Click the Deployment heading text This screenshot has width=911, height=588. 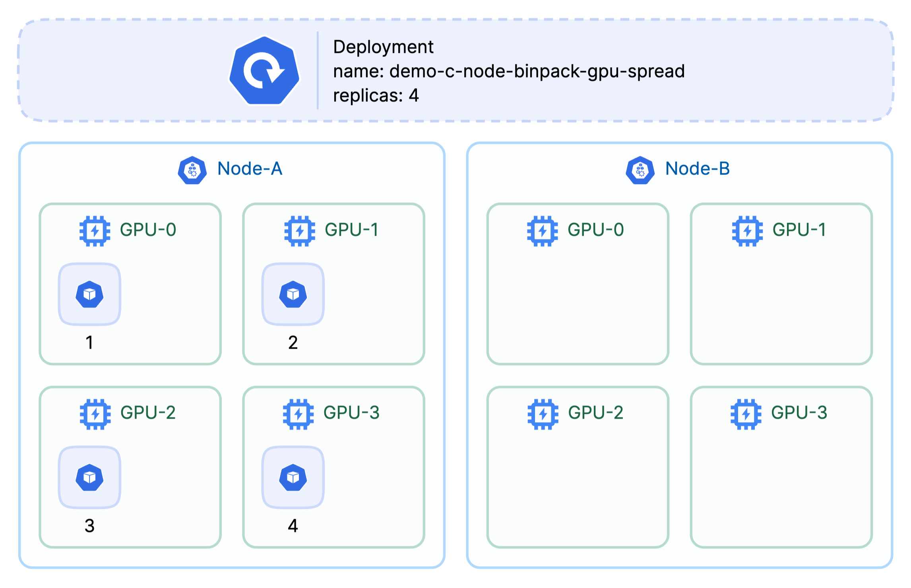point(383,47)
